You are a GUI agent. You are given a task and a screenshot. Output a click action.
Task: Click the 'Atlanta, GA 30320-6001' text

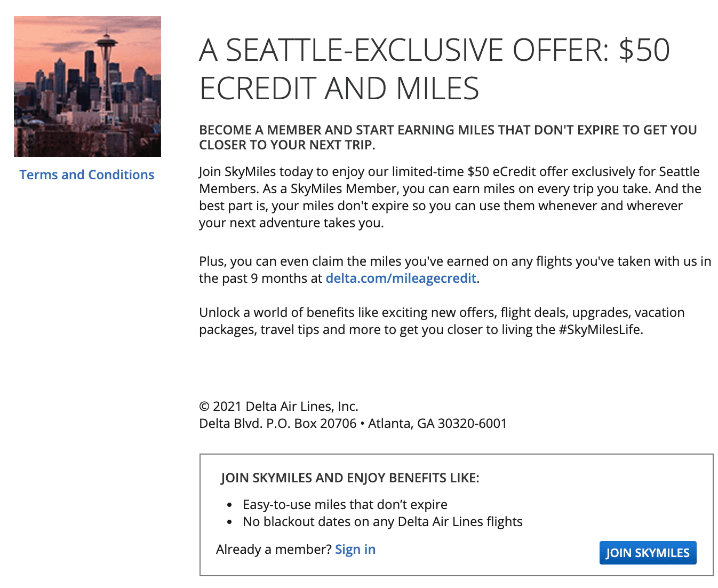[437, 424]
